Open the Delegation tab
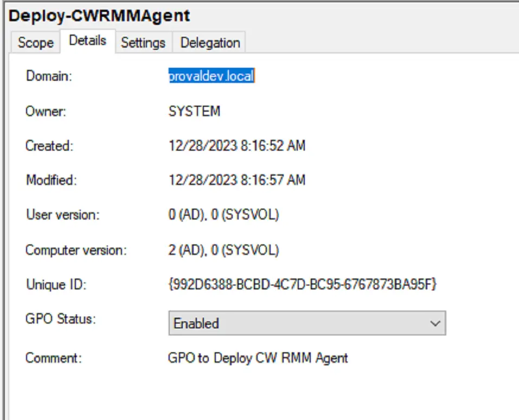 click(210, 42)
